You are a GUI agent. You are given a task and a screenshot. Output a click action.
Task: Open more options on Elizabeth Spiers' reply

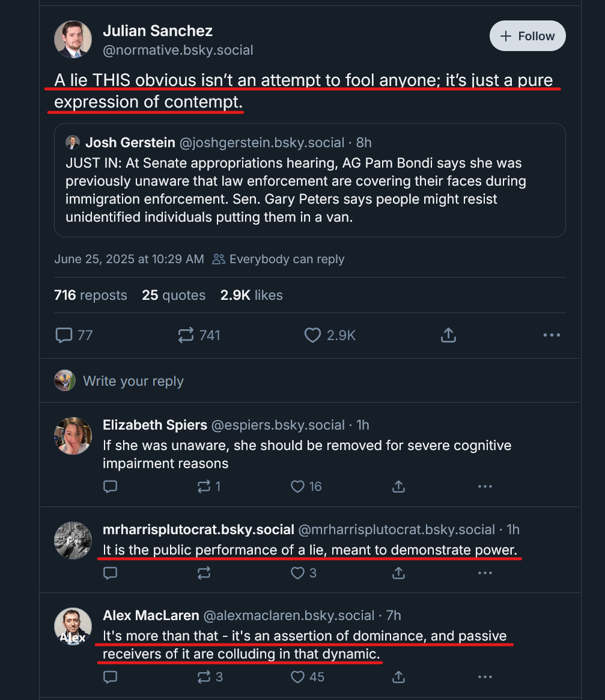485,486
